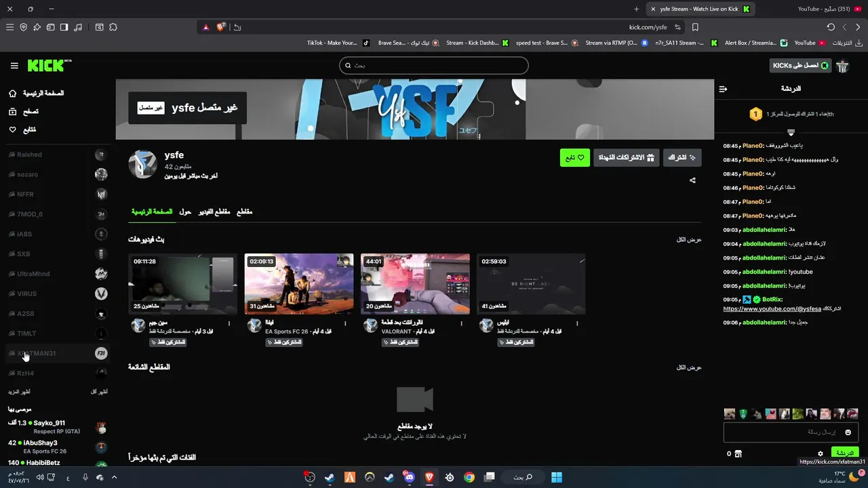Go forward with navigation arrow
Viewport: 868px width, 488px height.
pyautogui.click(x=858, y=27)
